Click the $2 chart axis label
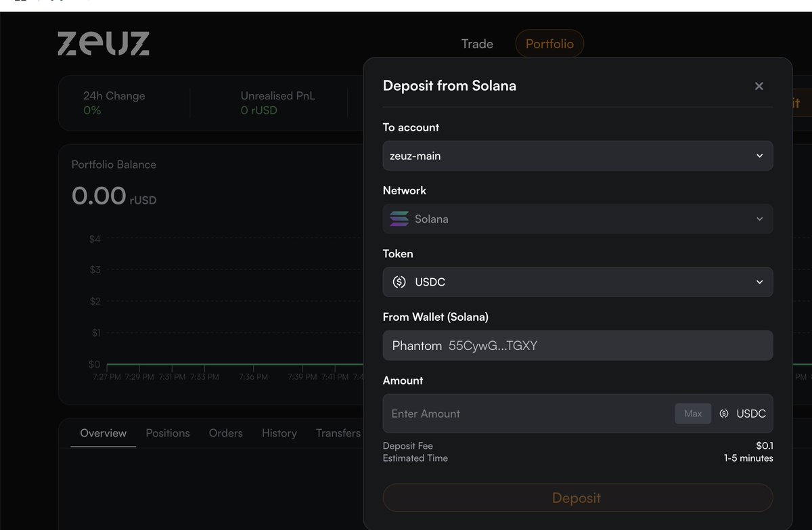The height and width of the screenshot is (530, 812). click(95, 301)
